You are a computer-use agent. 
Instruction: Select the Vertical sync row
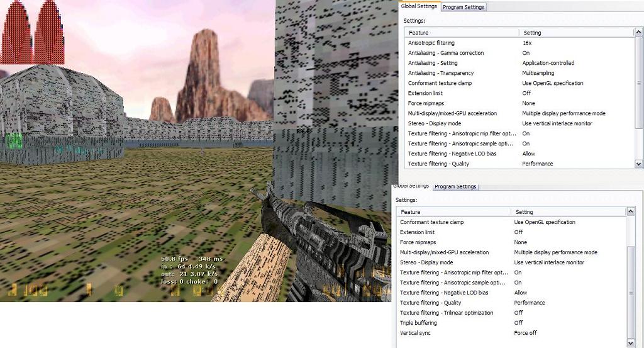(512, 333)
